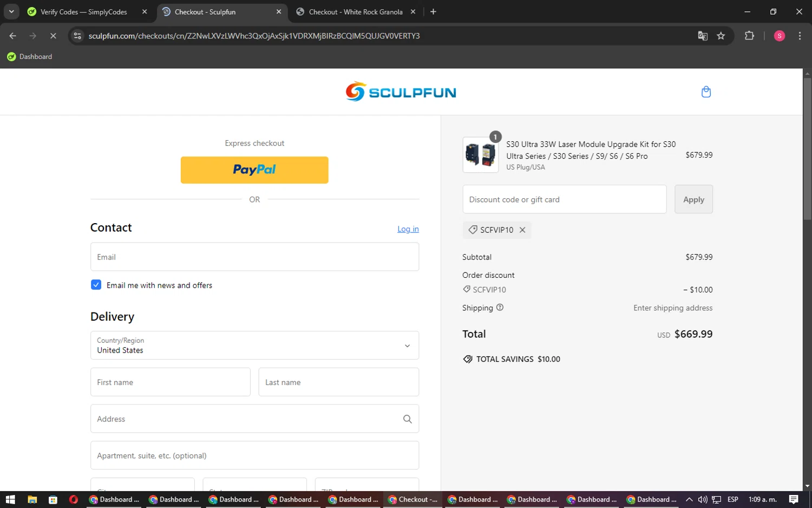
Task: Click the total amount $669.99
Action: [693, 334]
